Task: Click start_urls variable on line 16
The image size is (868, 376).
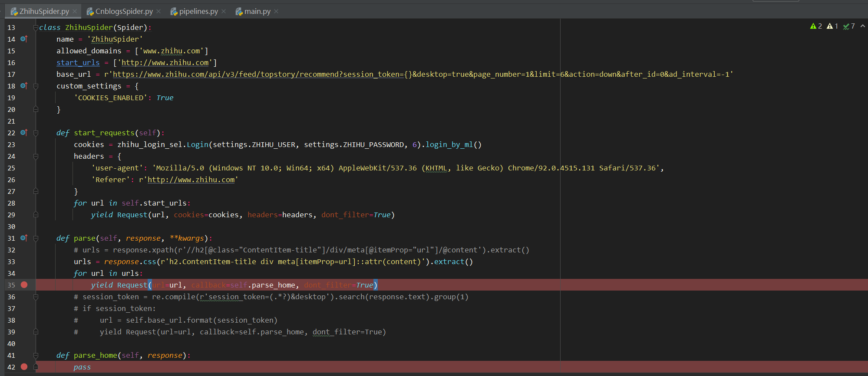Action: click(78, 62)
